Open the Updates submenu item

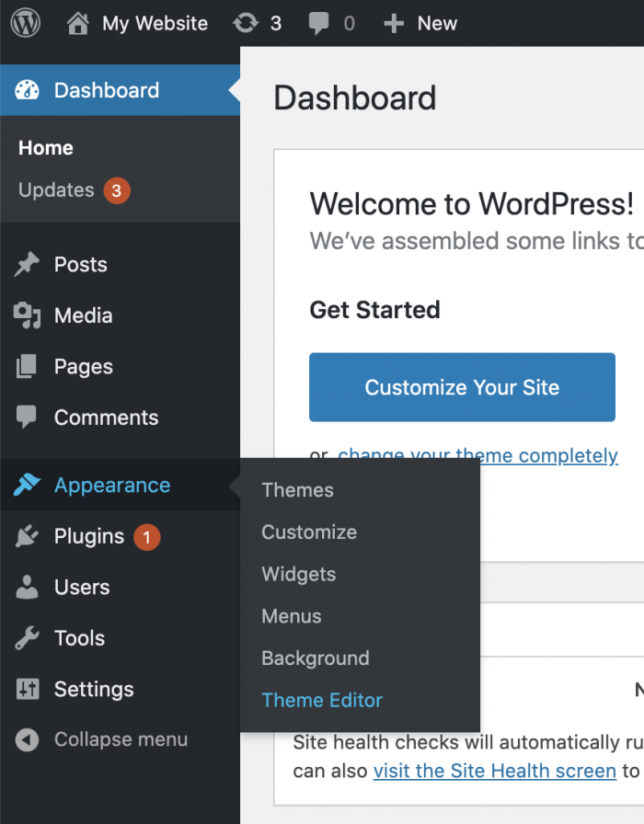(x=56, y=190)
